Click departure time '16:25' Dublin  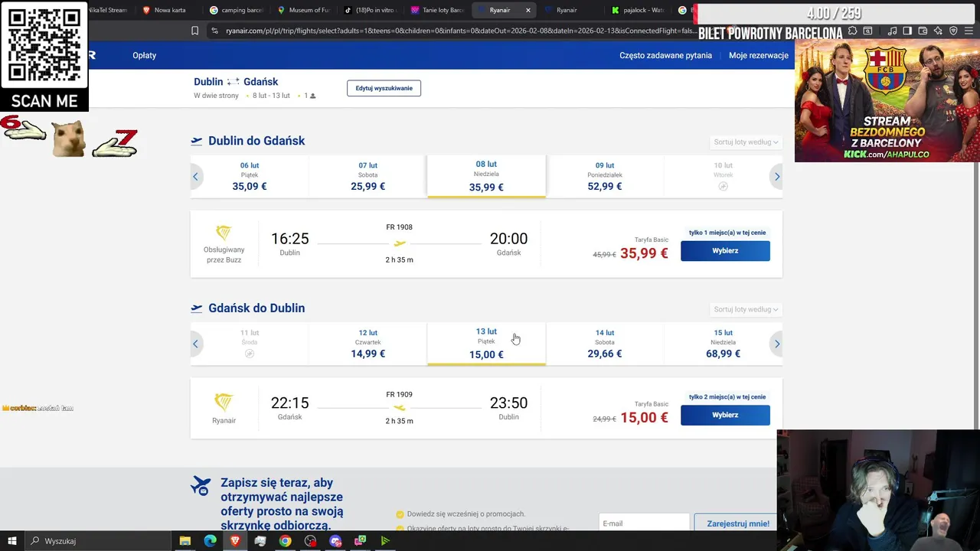pyautogui.click(x=289, y=239)
